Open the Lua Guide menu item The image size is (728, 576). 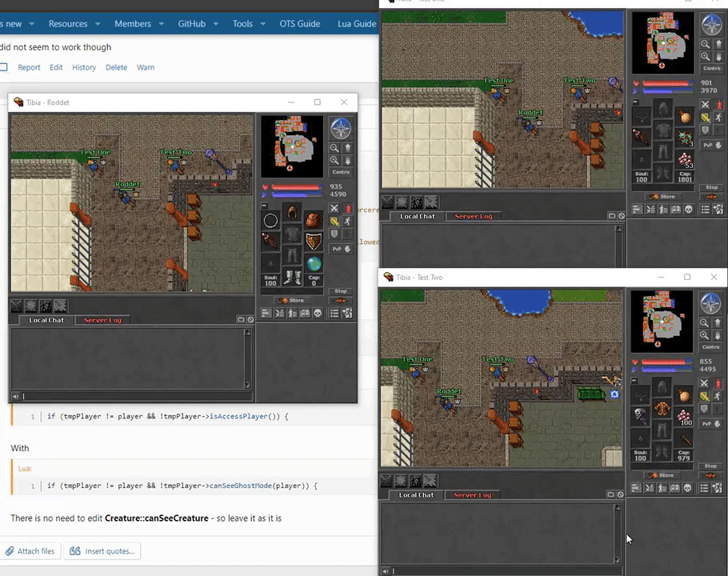click(357, 24)
